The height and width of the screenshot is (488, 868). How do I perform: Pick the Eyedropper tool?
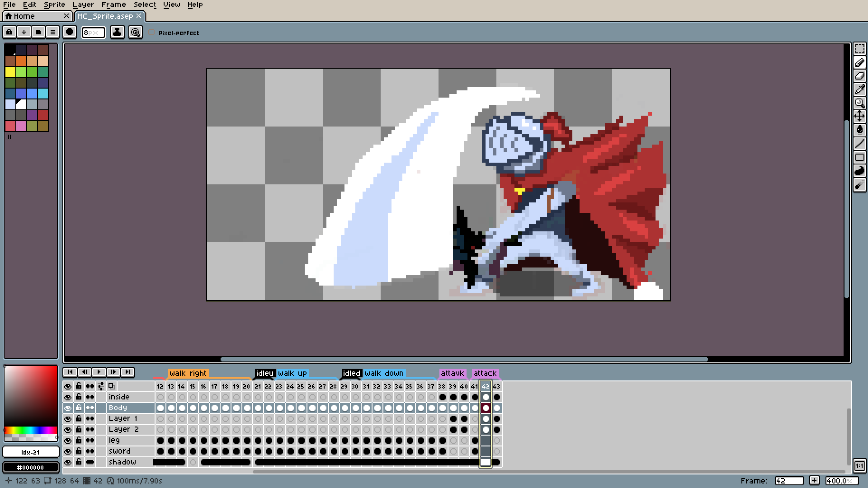[859, 89]
